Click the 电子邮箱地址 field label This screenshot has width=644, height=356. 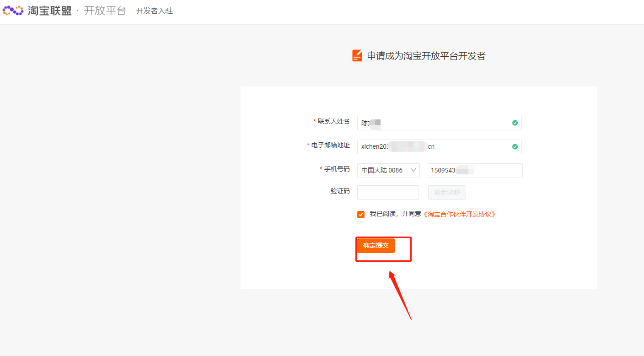click(x=331, y=145)
